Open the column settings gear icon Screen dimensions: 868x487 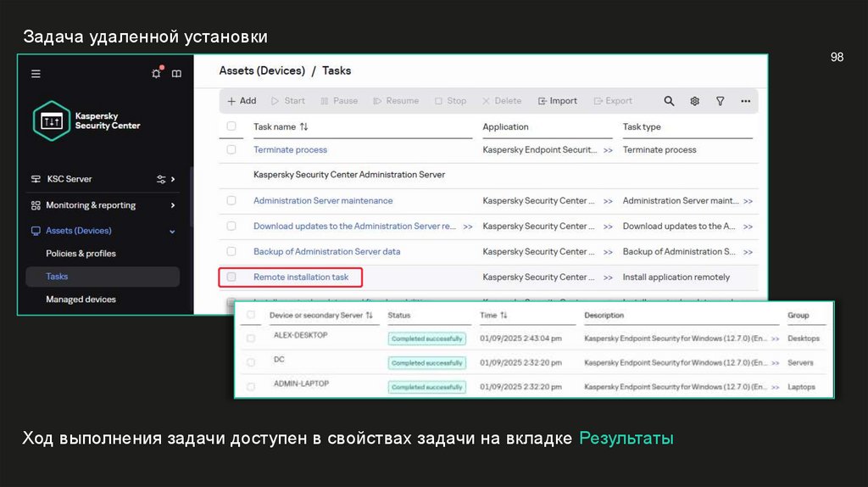point(695,101)
